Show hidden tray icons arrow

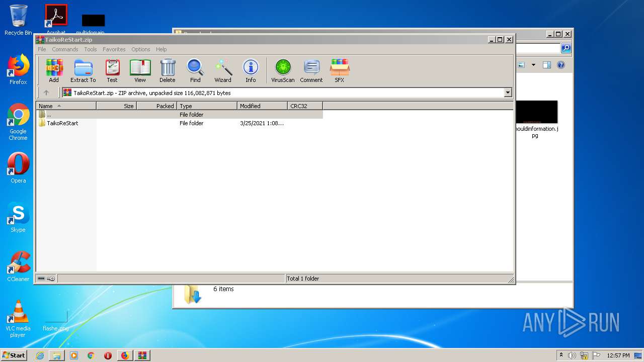coord(561,355)
